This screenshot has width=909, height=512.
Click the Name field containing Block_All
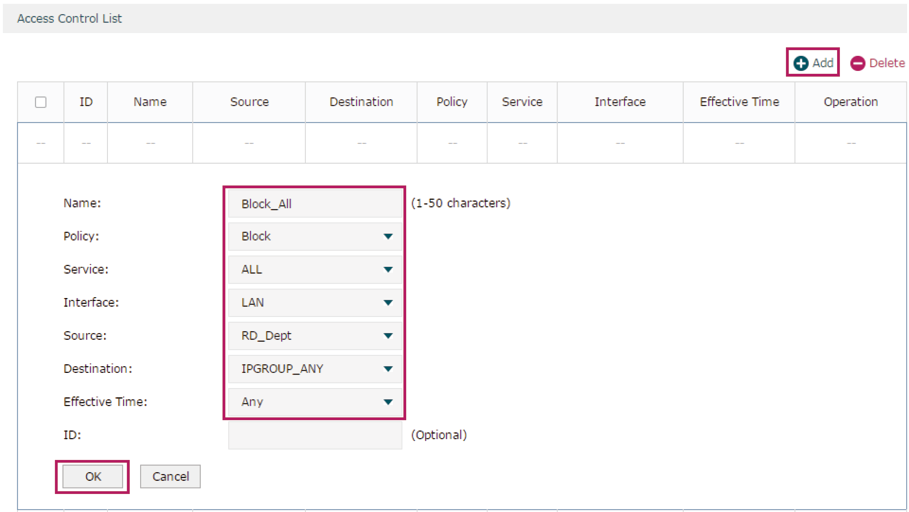click(315, 204)
